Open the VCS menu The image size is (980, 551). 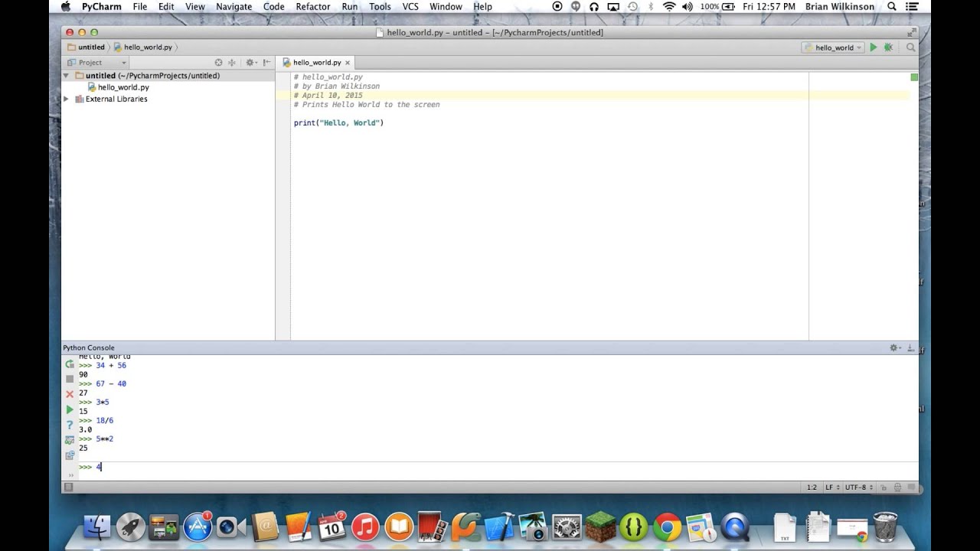(410, 7)
